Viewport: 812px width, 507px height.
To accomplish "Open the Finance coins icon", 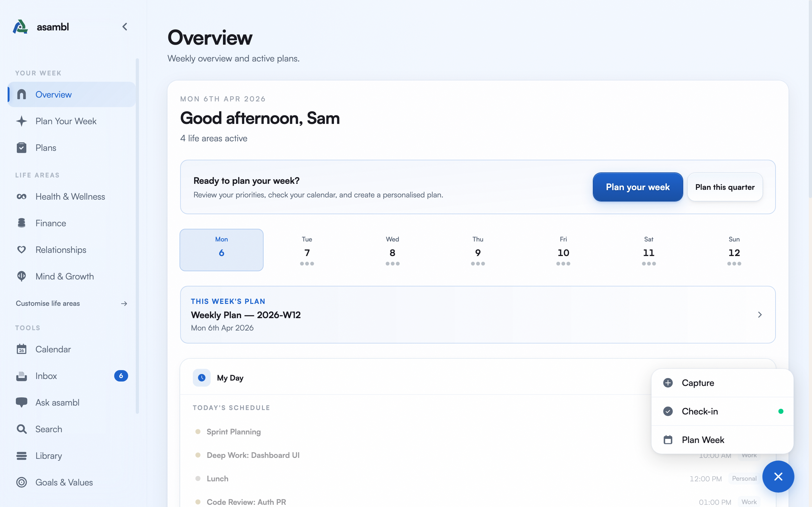I will 22,223.
